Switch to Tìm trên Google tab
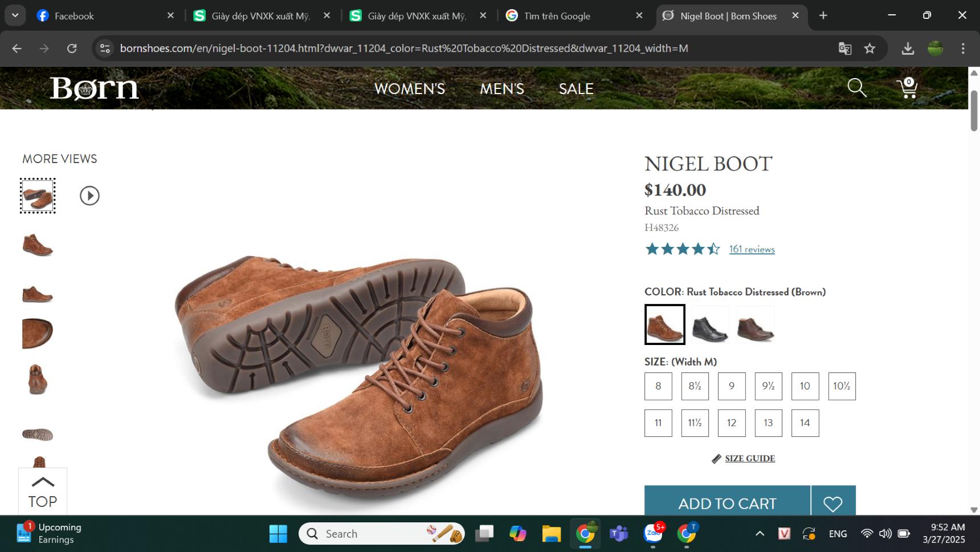 [575, 16]
